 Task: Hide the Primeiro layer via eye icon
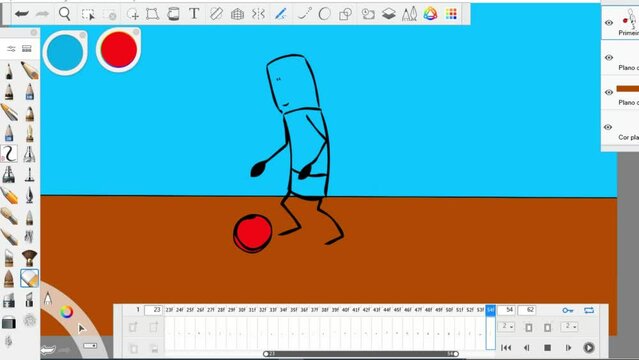(x=608, y=23)
